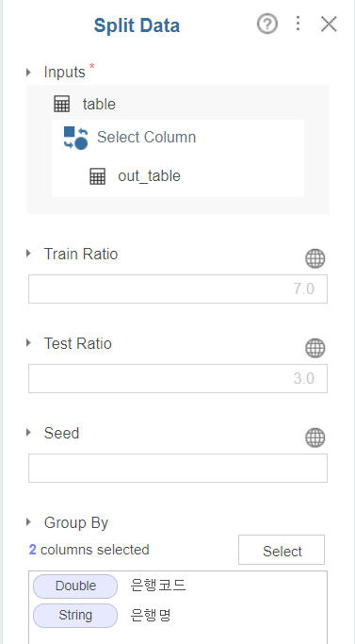355x644 pixels.
Task: Collapse the Train Ratio section arrow
Action: pos(28,254)
